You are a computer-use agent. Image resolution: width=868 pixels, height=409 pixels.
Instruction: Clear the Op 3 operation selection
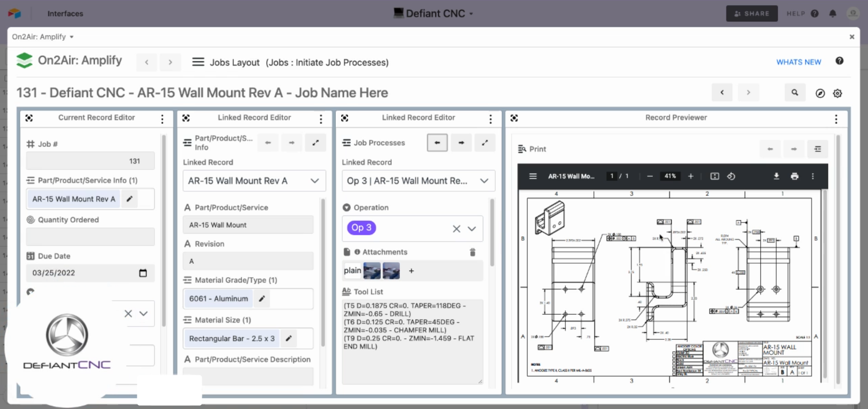[456, 228]
